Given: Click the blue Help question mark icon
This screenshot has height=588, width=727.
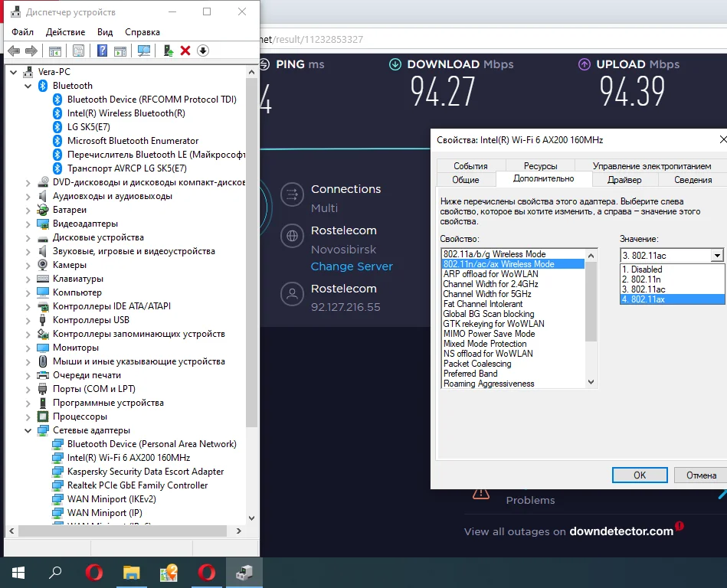Looking at the screenshot, I should 102,51.
